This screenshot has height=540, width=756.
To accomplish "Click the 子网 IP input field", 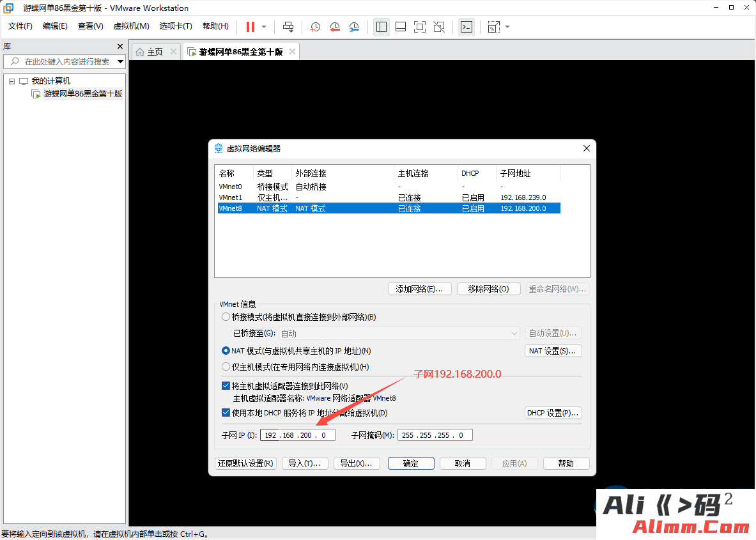I will click(298, 435).
